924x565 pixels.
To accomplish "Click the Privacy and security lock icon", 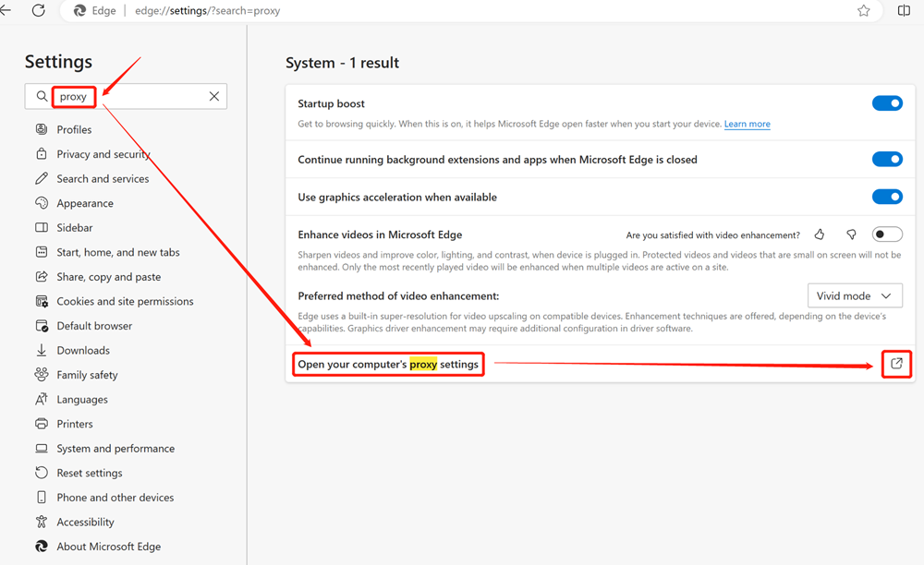I will pos(42,153).
